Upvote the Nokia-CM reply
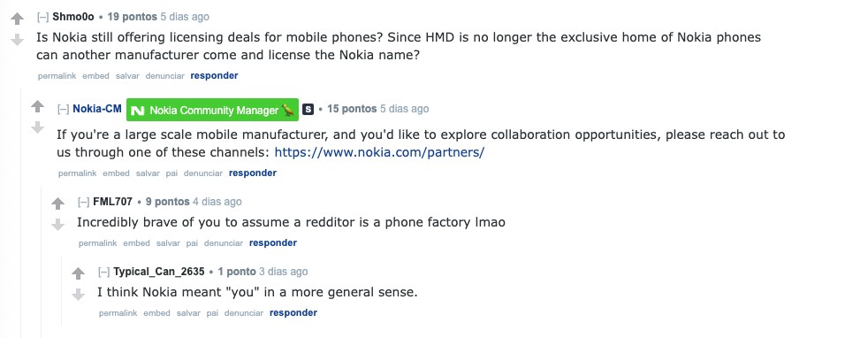This screenshot has height=338, width=868. tap(37, 106)
